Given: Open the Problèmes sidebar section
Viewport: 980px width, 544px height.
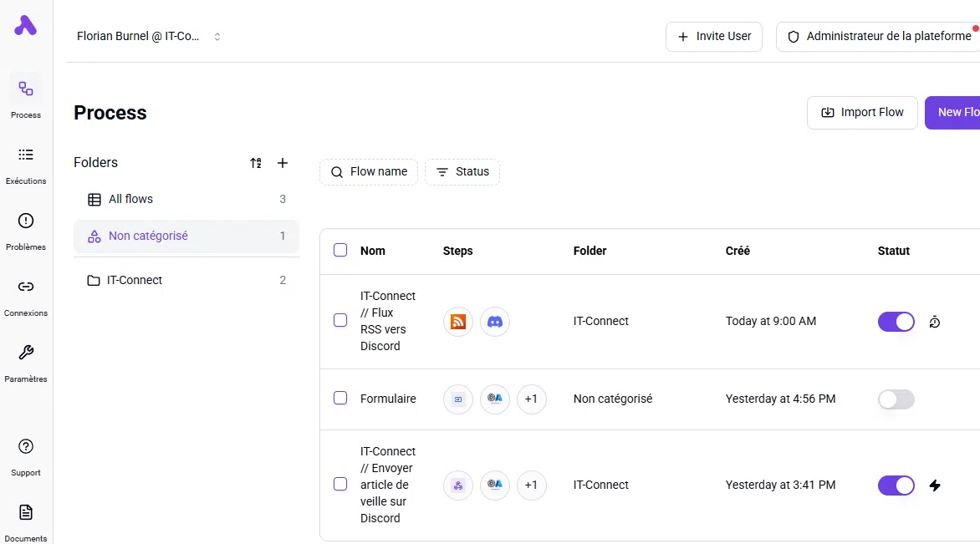Looking at the screenshot, I should (26, 230).
